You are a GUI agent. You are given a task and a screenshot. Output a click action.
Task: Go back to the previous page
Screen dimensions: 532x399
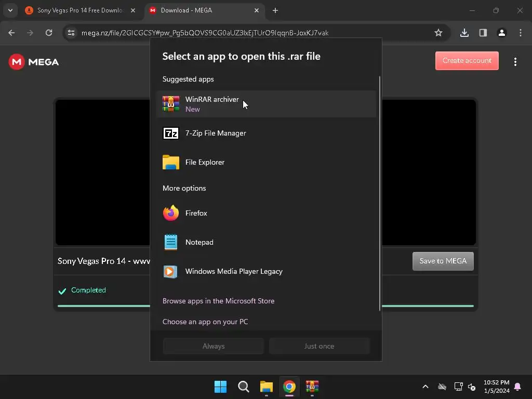[x=11, y=33]
